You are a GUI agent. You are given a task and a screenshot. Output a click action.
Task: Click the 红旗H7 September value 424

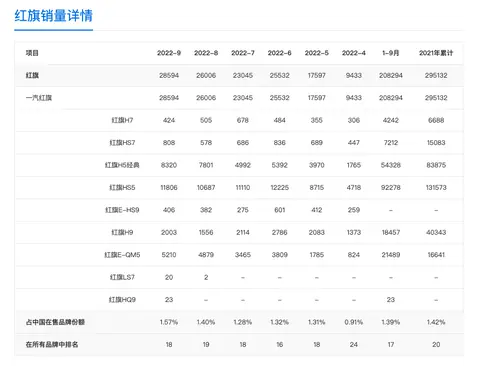tap(169, 120)
